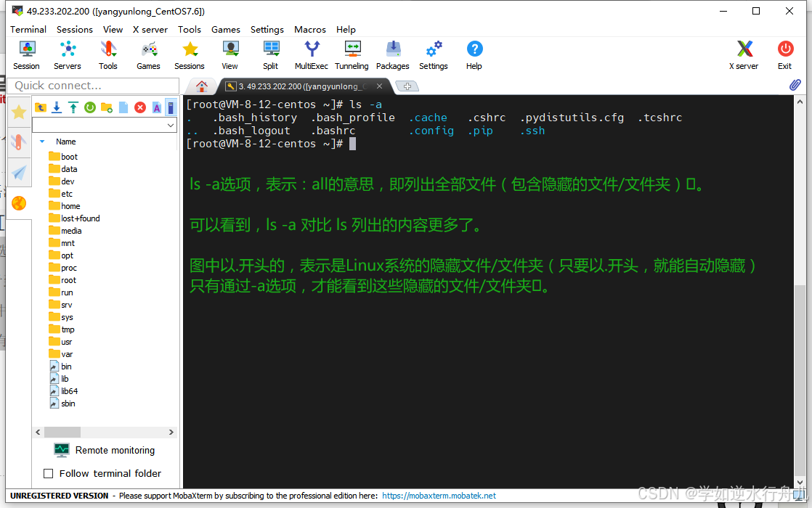
Task: Click Remote monitoring button
Action: click(x=105, y=450)
